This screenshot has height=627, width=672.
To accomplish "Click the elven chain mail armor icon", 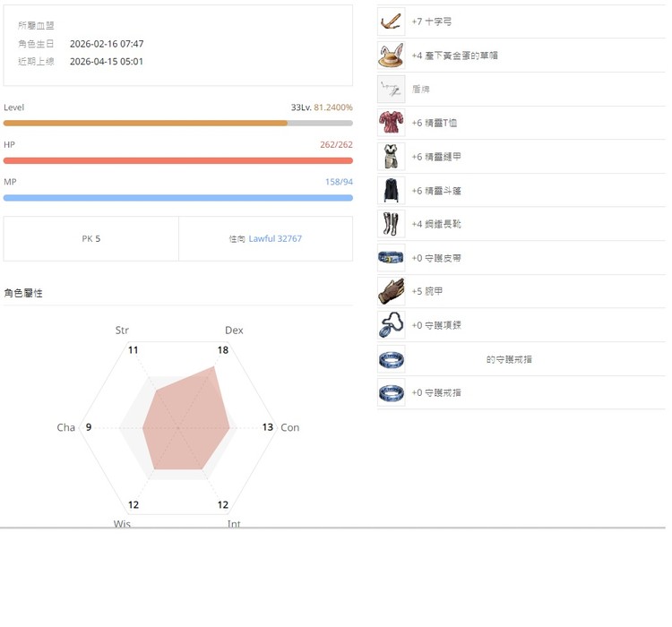I will tap(391, 157).
